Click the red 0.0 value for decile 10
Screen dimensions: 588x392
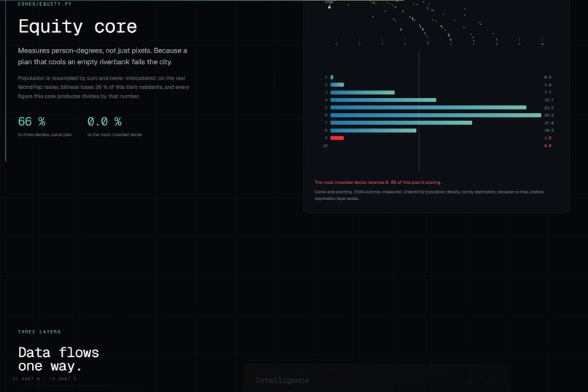548,145
